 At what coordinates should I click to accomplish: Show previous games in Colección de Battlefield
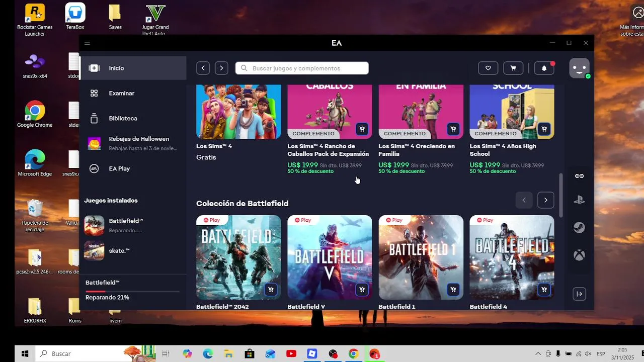(x=524, y=200)
